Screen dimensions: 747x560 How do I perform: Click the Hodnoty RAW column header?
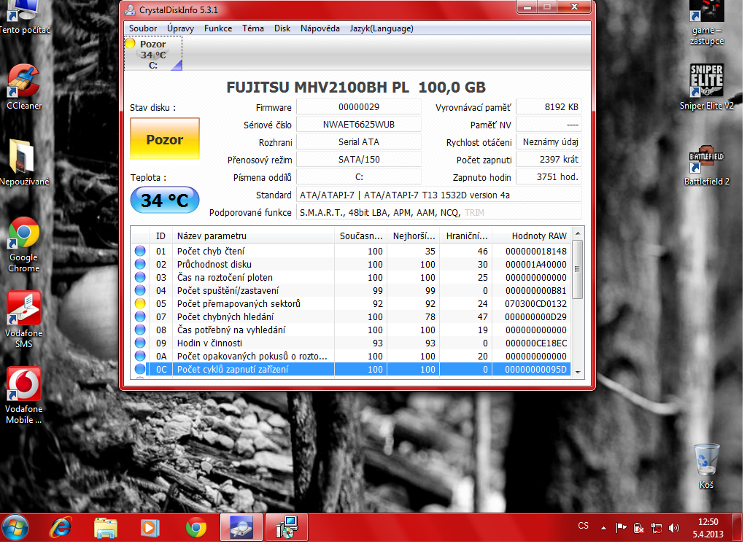(x=531, y=236)
